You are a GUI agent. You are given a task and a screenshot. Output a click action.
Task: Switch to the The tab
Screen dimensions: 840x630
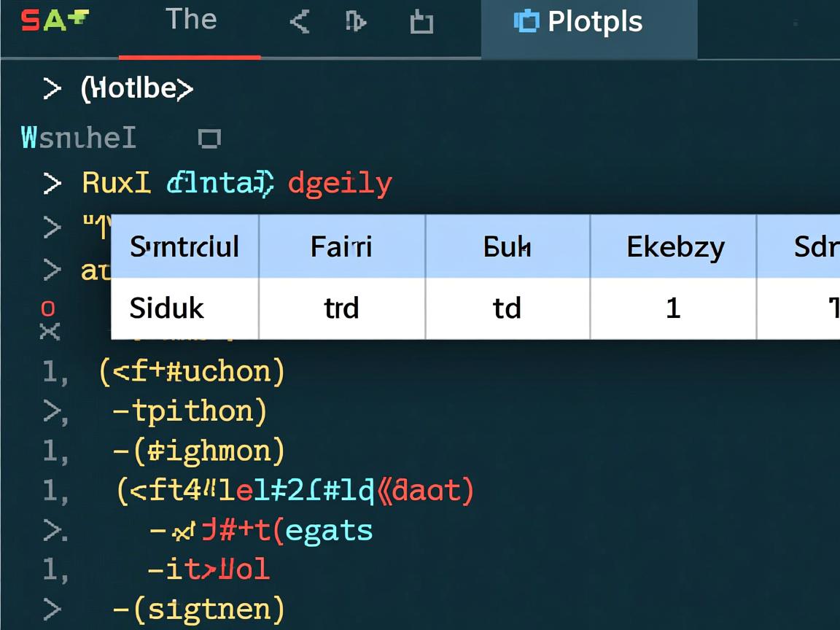pos(190,20)
